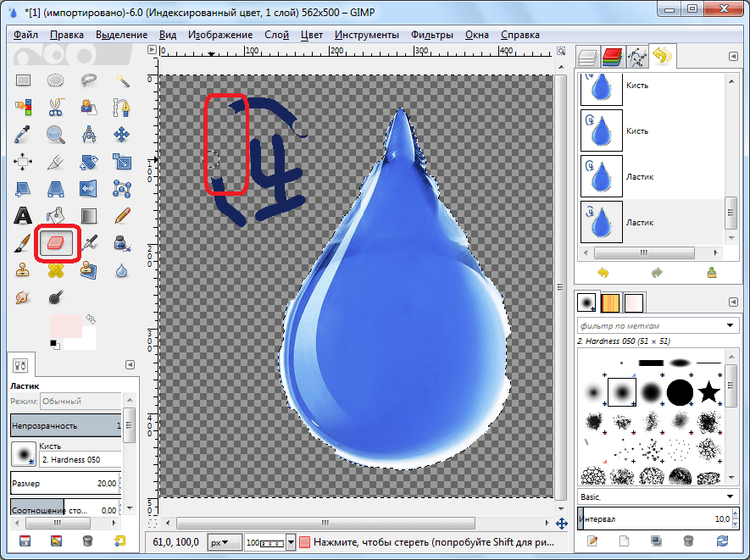Click the undo arrow below history list

click(x=603, y=273)
